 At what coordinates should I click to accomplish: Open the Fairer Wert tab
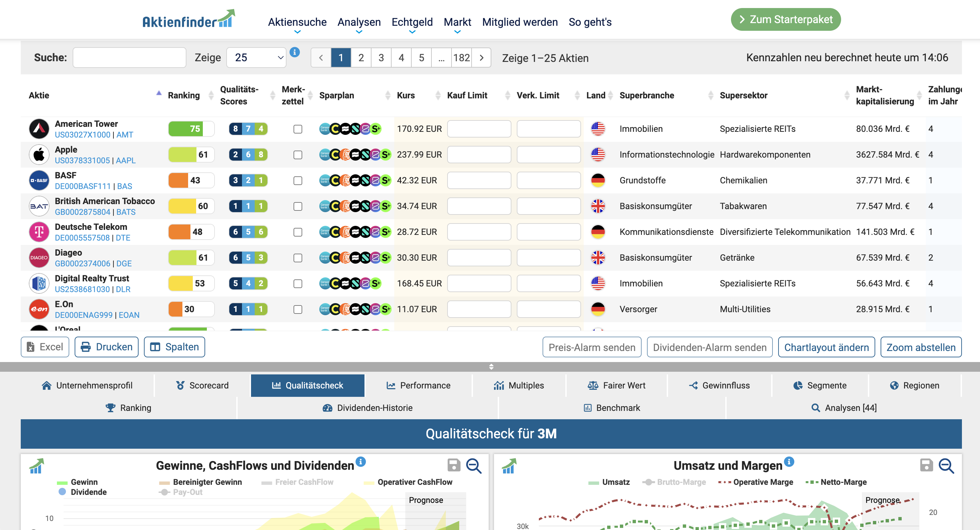616,385
